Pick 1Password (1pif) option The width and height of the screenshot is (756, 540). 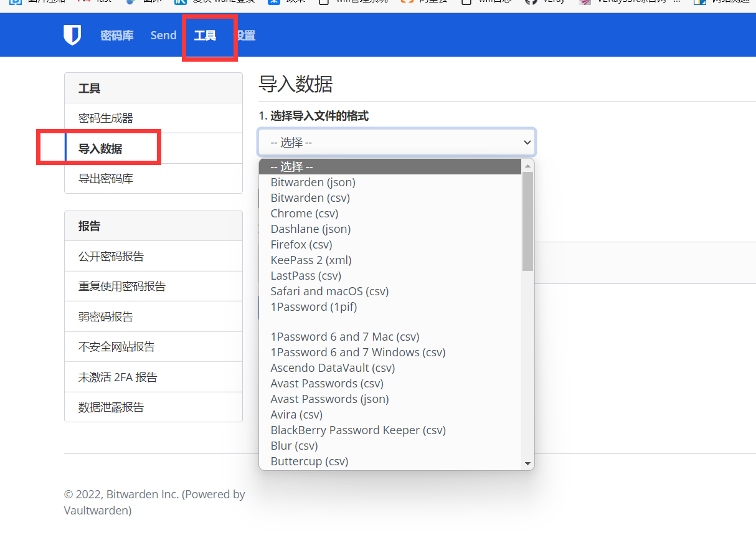pyautogui.click(x=390, y=307)
